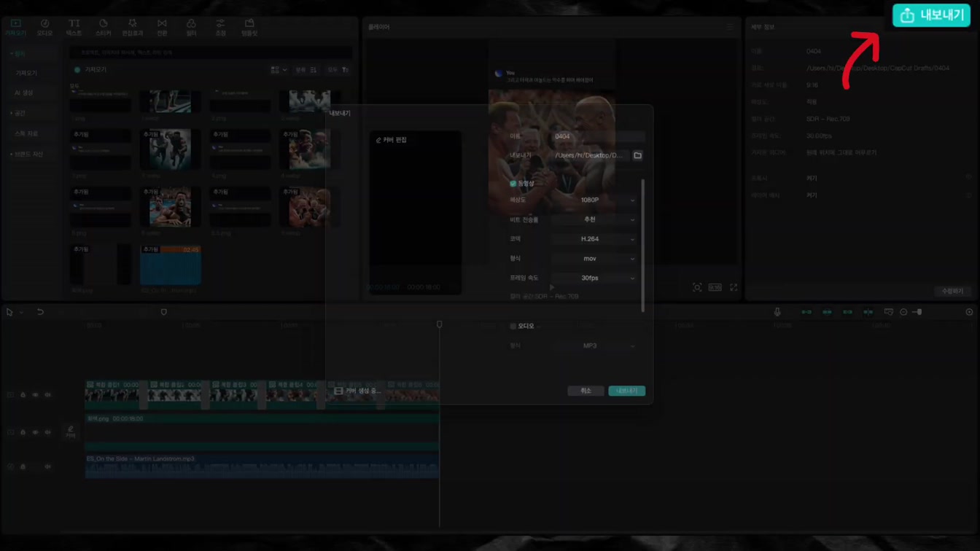Toggle lock on the top video track
Viewport: 980px width, 551px height.
pos(23,395)
